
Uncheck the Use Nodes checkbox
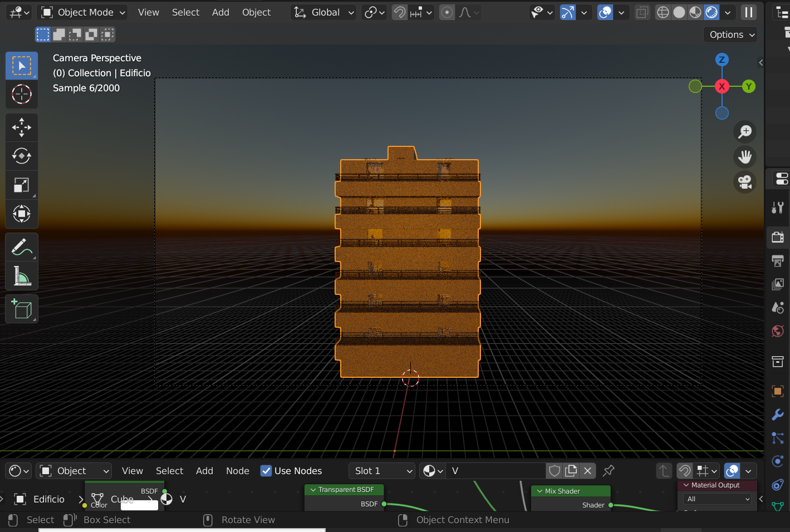(x=266, y=471)
